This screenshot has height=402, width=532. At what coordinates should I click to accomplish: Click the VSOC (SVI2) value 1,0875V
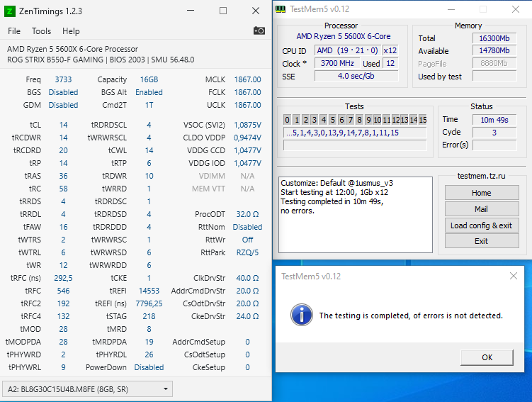coord(248,125)
